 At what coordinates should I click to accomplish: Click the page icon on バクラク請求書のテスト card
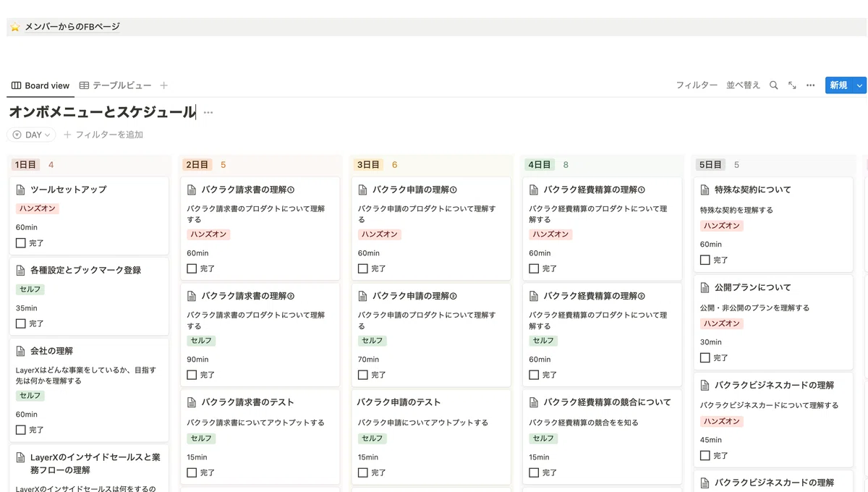192,402
